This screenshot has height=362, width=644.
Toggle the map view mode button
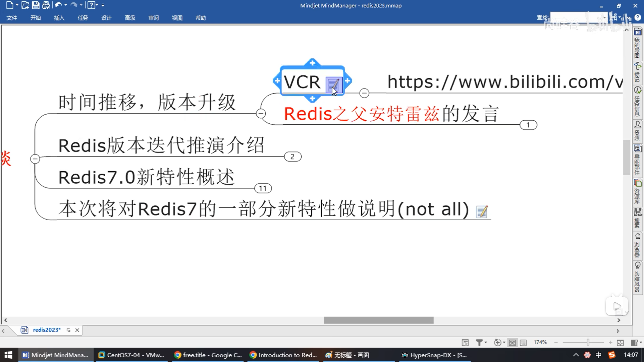[x=512, y=343]
